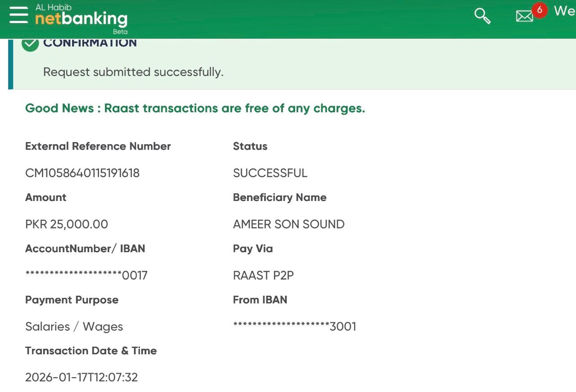Screen dimensions: 576x392
Task: Click beneficiary name AMEER SON SOUND
Action: (x=288, y=224)
